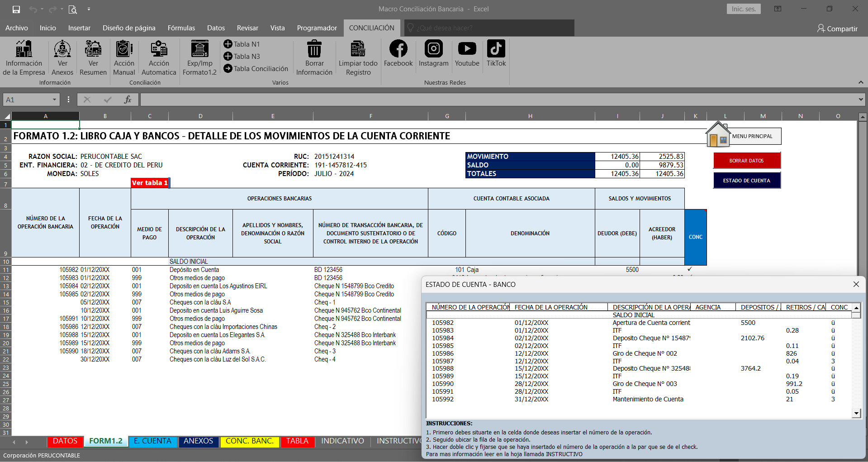Select row 105992 Mantenimiento de Cuenta
The height and width of the screenshot is (462, 868).
(x=640, y=399)
